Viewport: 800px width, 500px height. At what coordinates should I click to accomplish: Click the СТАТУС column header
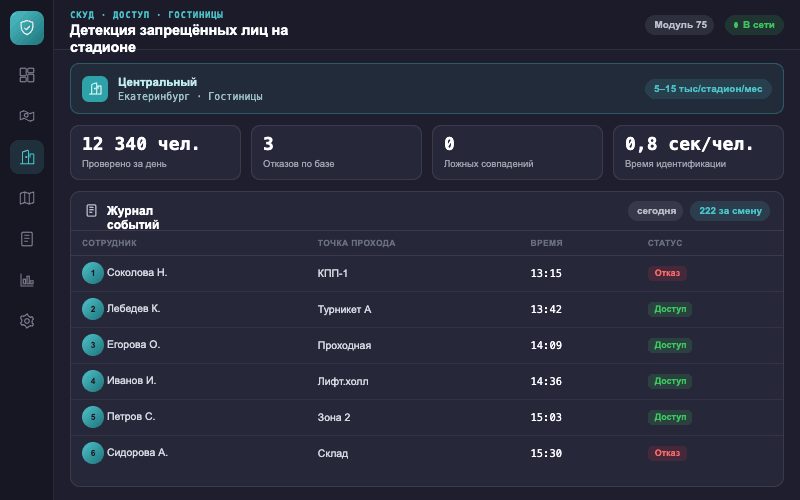point(665,243)
